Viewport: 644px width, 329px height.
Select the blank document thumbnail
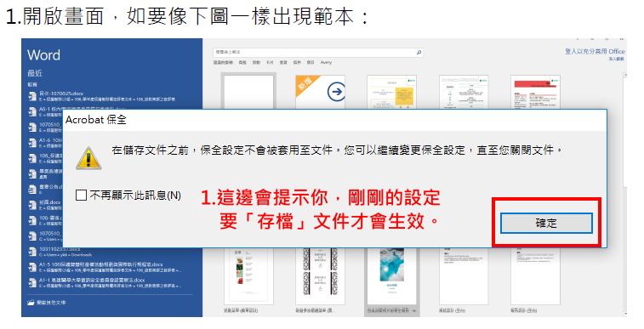[248, 92]
